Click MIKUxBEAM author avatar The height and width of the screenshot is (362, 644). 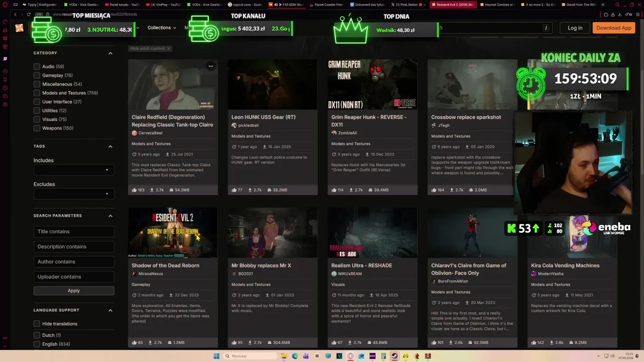[334, 274]
